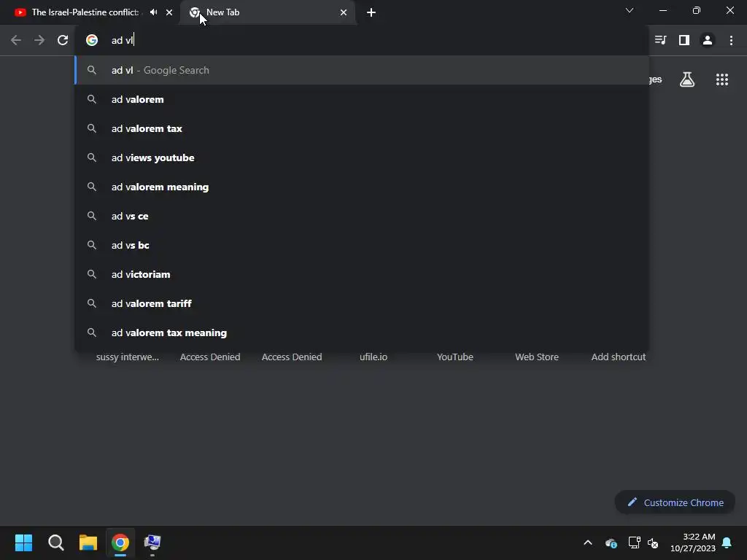Open the OneDrive cloud tray icon
This screenshot has width=747, height=560.
(x=611, y=542)
